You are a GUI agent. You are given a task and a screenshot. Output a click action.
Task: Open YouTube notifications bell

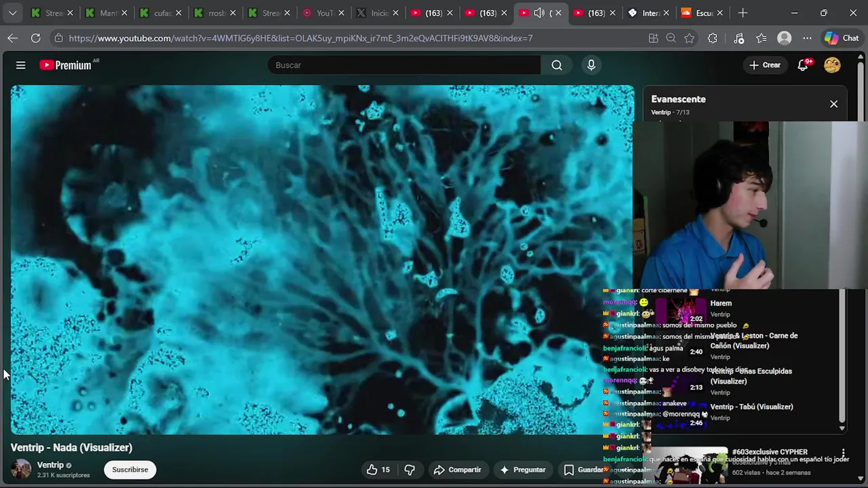[x=804, y=65]
